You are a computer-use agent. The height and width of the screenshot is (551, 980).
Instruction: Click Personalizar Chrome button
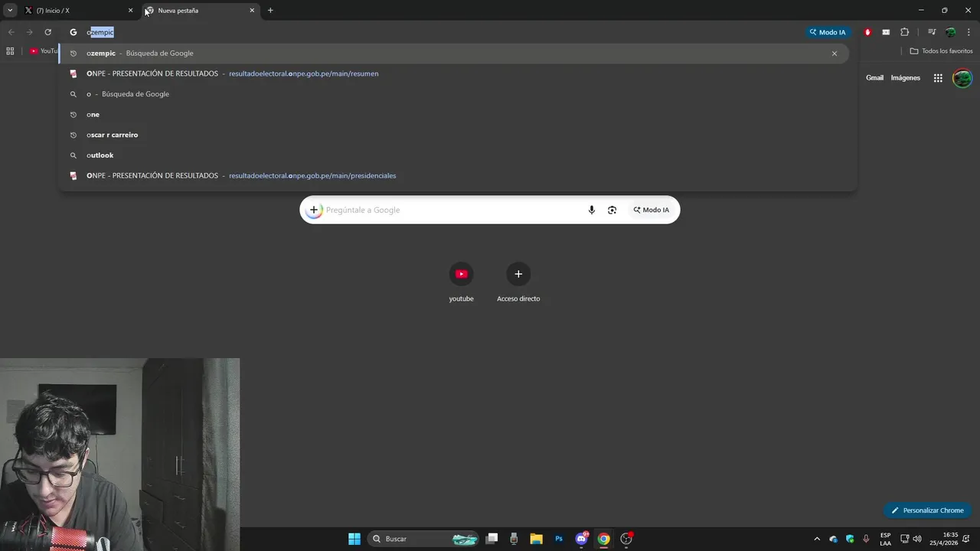(x=927, y=510)
